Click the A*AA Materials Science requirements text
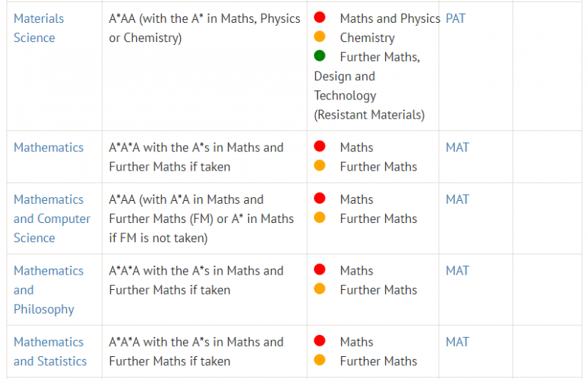588x379 pixels. (204, 28)
